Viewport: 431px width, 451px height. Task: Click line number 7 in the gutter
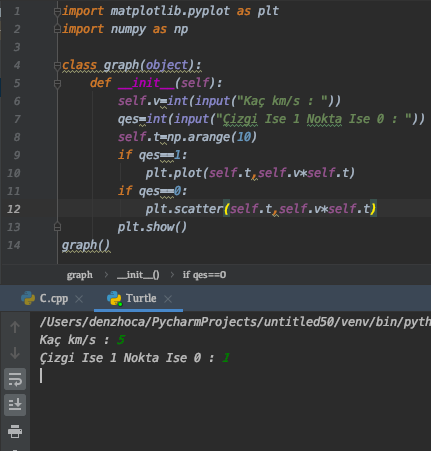click(x=17, y=119)
